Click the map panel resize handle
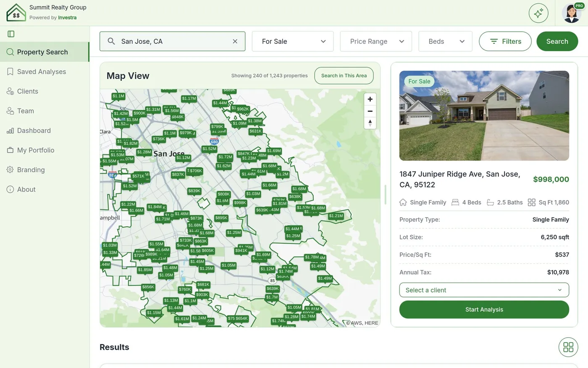Viewport: 588px width, 368px height. [385, 194]
